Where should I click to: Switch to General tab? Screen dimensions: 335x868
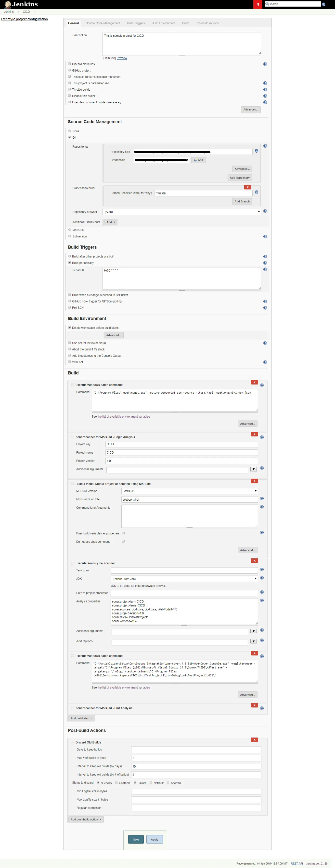[x=73, y=23]
